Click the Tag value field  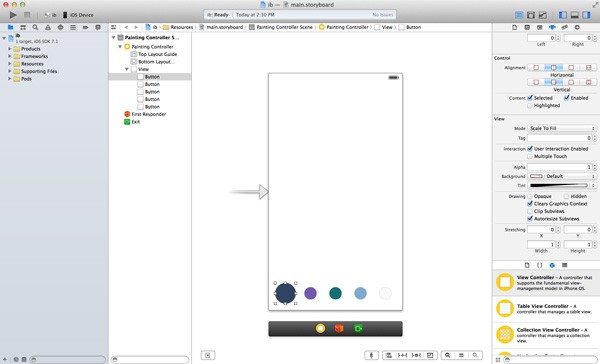click(559, 138)
